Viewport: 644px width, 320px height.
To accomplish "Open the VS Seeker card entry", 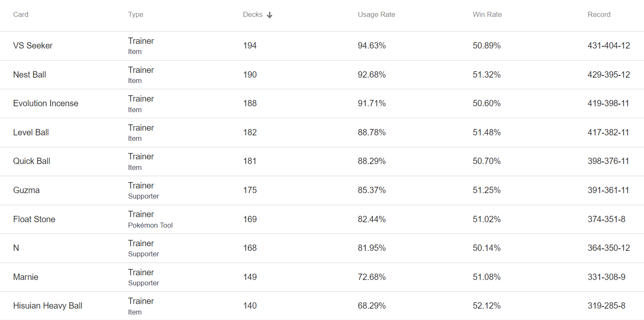I will click(x=33, y=46).
